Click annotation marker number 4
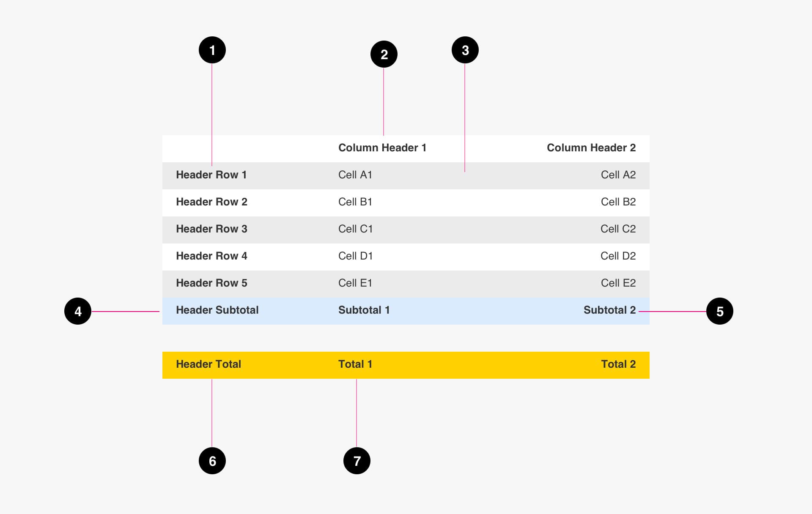 (78, 311)
